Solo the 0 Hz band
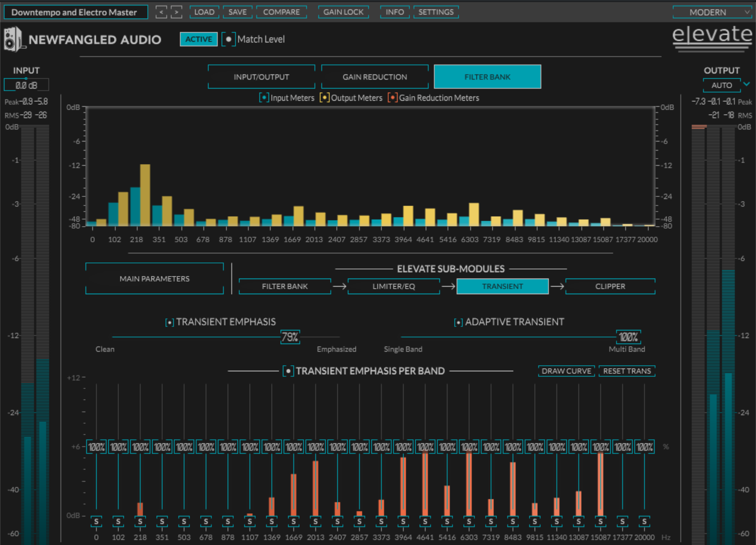The image size is (756, 545). point(96,522)
